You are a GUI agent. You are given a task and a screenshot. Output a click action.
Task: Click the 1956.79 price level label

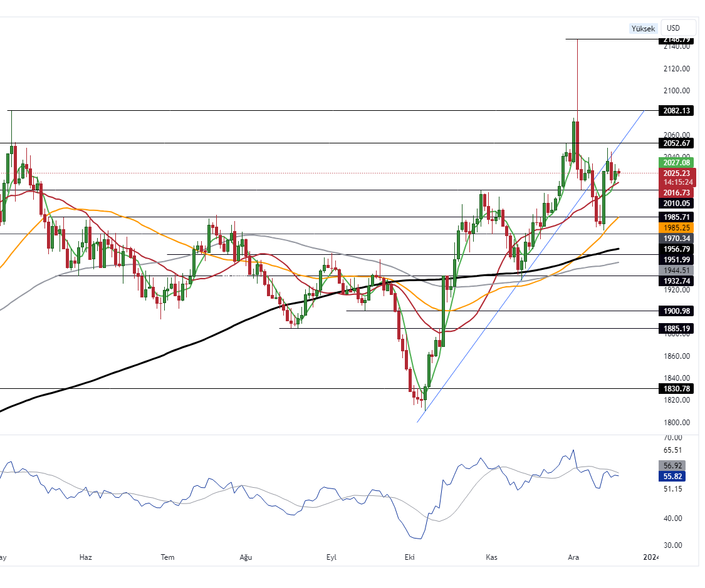(x=676, y=249)
